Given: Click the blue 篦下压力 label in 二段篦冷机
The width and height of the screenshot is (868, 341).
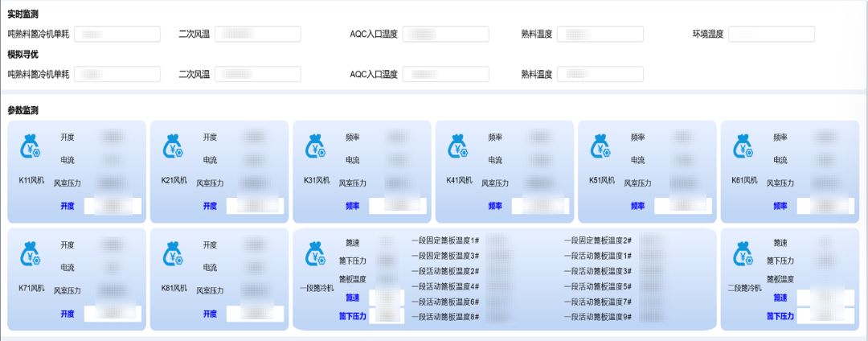Looking at the screenshot, I should 780,316.
